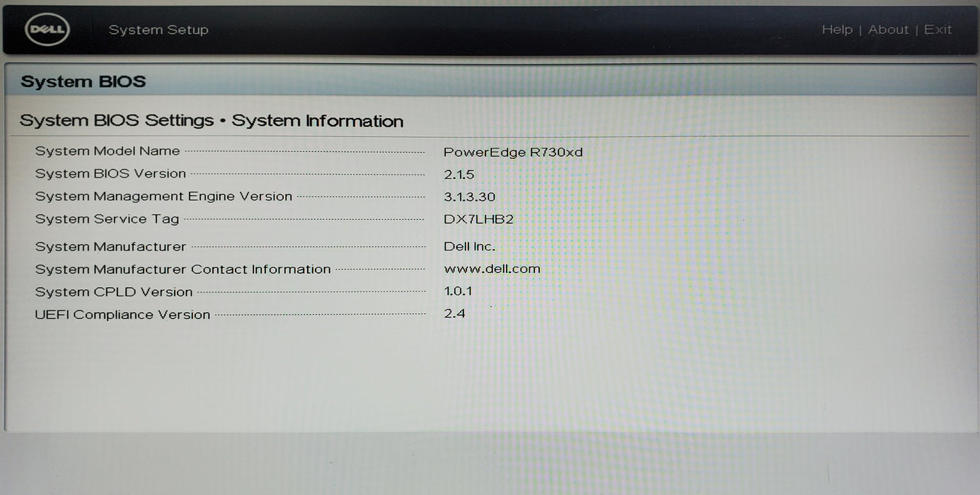Select the UEFI Compliance Version label
The image size is (980, 495).
(x=122, y=315)
